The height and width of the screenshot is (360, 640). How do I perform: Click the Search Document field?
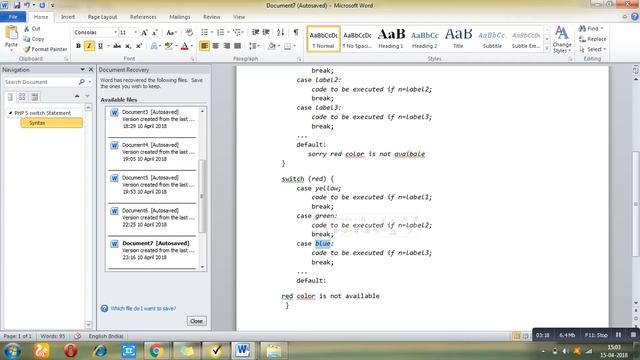(x=40, y=82)
